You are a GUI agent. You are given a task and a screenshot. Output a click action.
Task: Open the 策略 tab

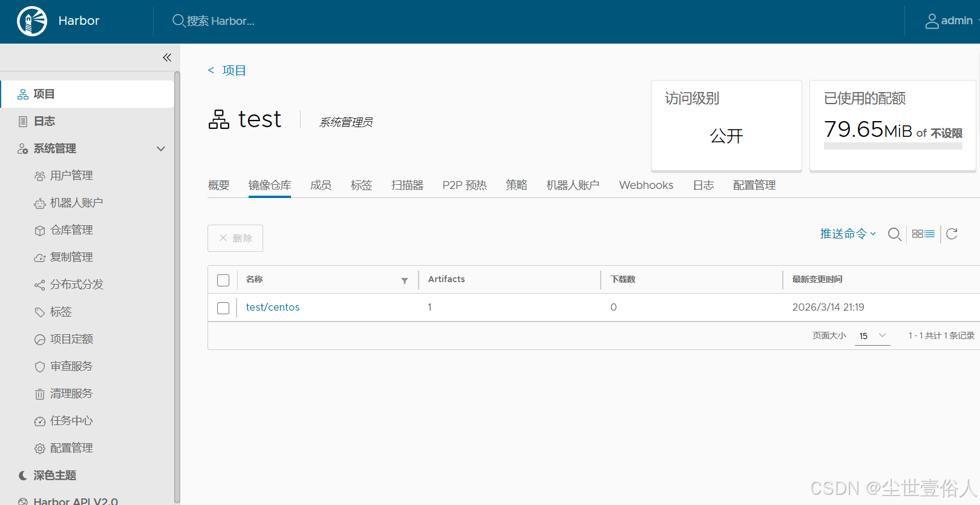(x=517, y=185)
